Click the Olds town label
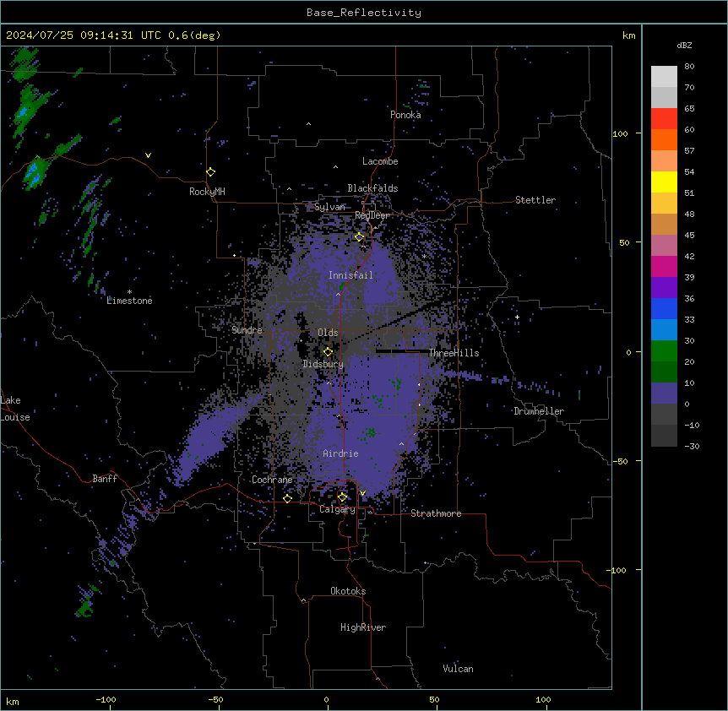 coord(328,333)
